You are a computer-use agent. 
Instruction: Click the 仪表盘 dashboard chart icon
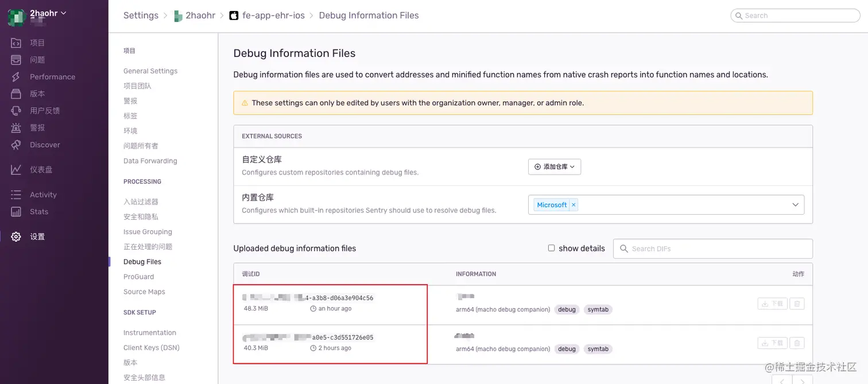coord(16,170)
